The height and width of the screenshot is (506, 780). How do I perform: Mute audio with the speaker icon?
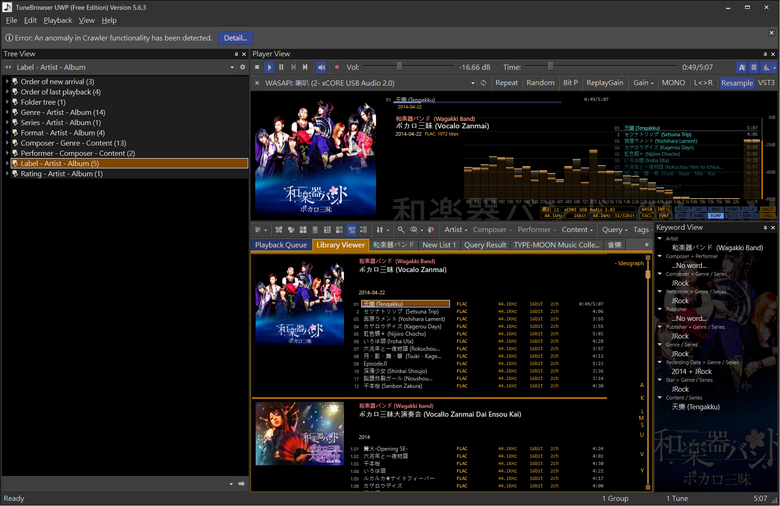[321, 67]
